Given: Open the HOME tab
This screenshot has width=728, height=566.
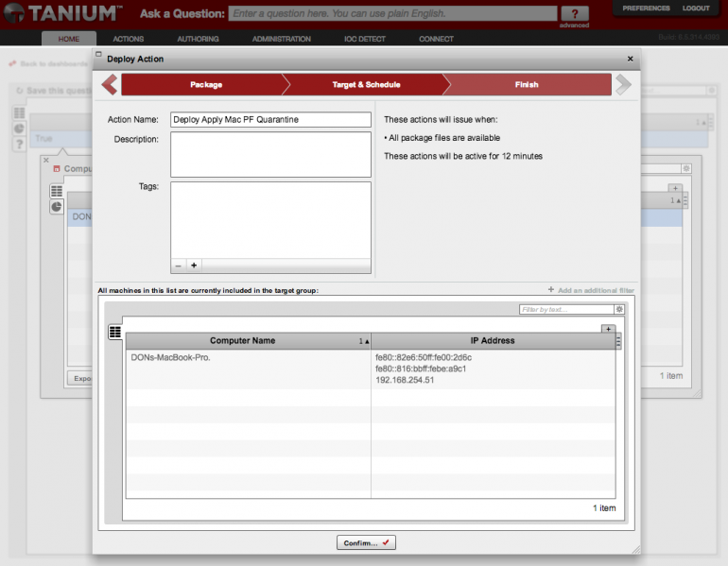Looking at the screenshot, I should pyautogui.click(x=69, y=39).
